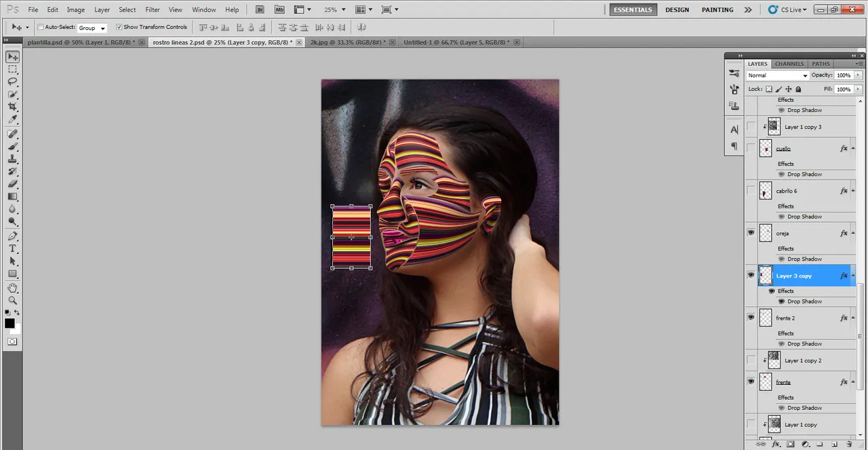This screenshot has height=450, width=868.
Task: Switch to the Channels tab
Action: coord(789,64)
